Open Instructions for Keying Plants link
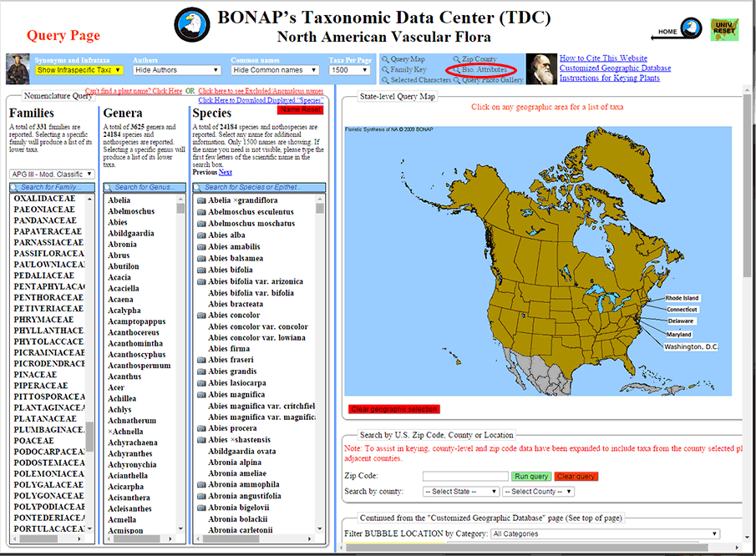The image size is (756, 556). [610, 78]
